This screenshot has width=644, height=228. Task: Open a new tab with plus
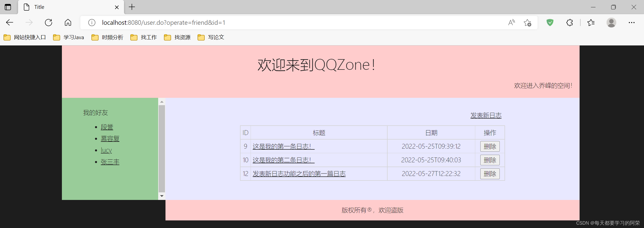tap(132, 7)
